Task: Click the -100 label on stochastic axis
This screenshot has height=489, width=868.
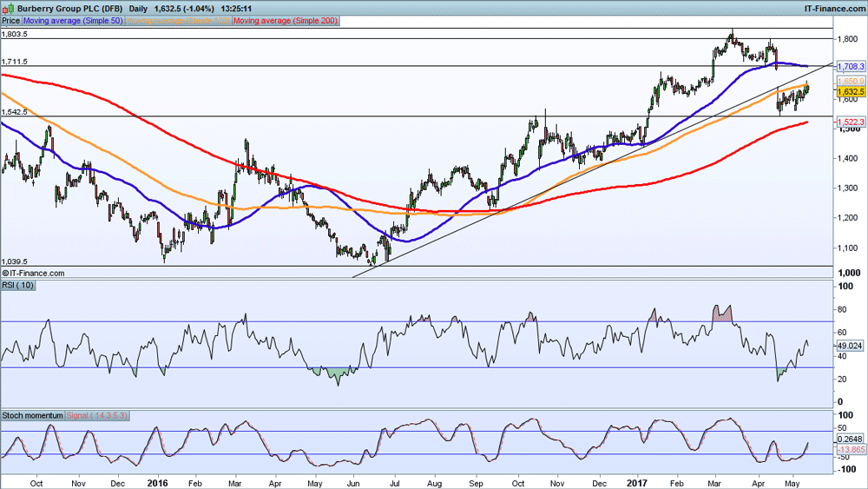Action: click(x=847, y=469)
